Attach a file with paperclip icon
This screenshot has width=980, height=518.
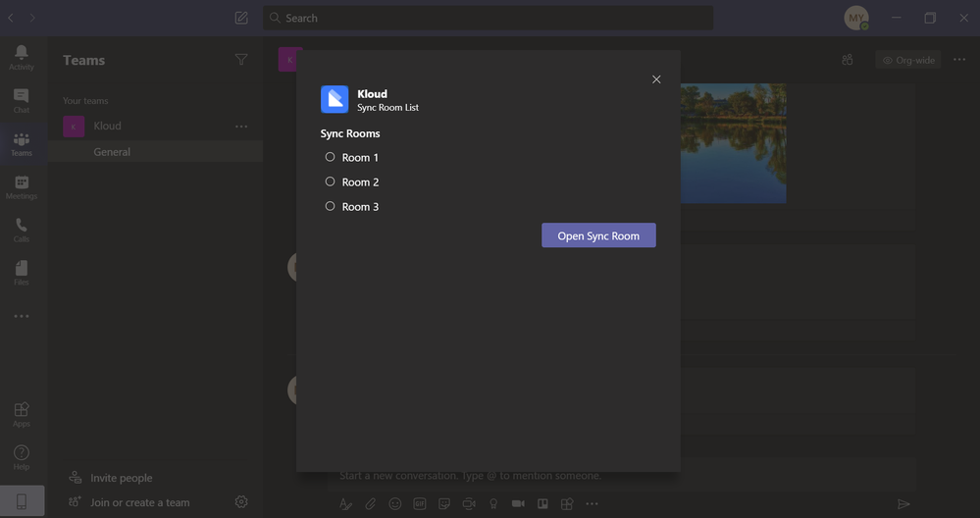pyautogui.click(x=371, y=503)
